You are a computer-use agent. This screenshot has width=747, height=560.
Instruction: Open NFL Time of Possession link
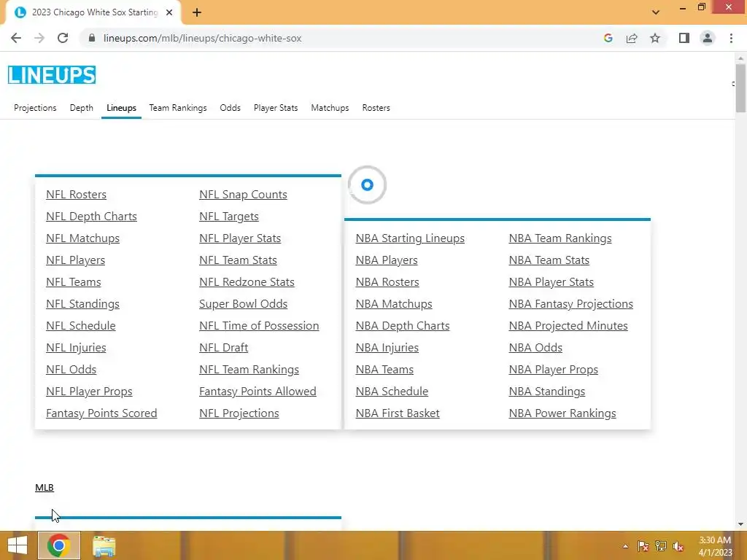[x=259, y=326]
